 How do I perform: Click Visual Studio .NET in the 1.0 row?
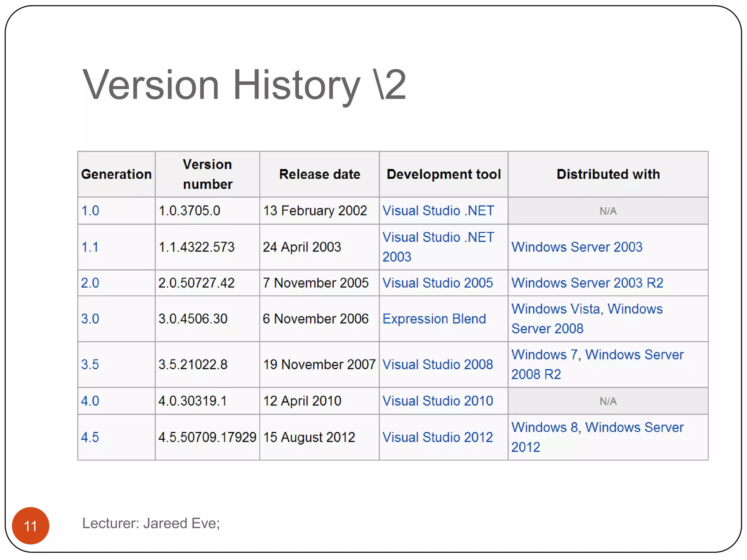438,211
